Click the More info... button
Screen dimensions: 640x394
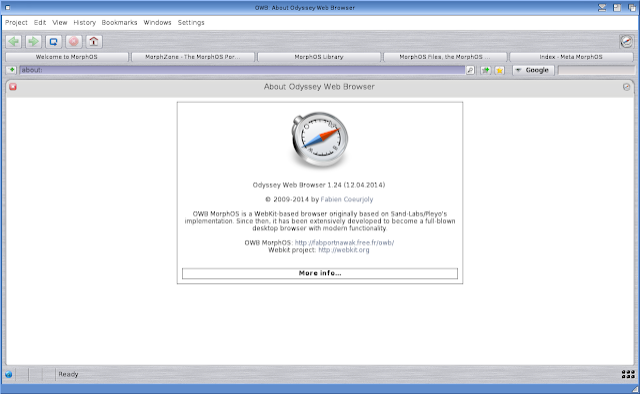click(x=320, y=273)
